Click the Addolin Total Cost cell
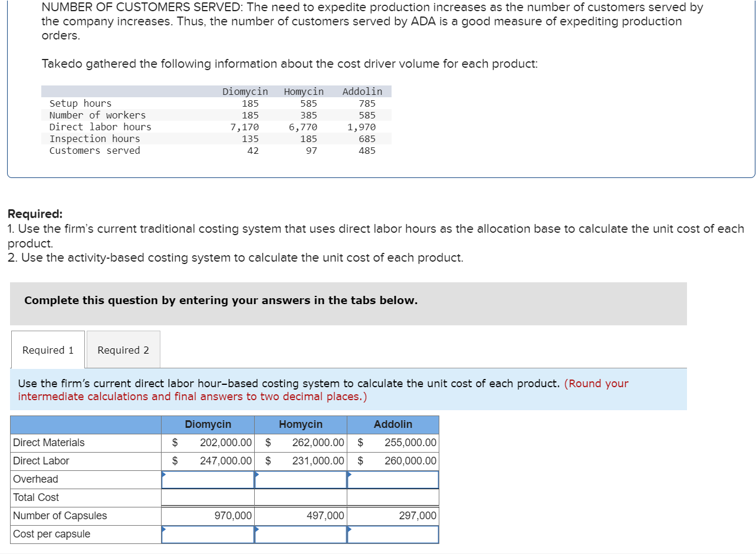This screenshot has height=554, width=756. click(393, 497)
